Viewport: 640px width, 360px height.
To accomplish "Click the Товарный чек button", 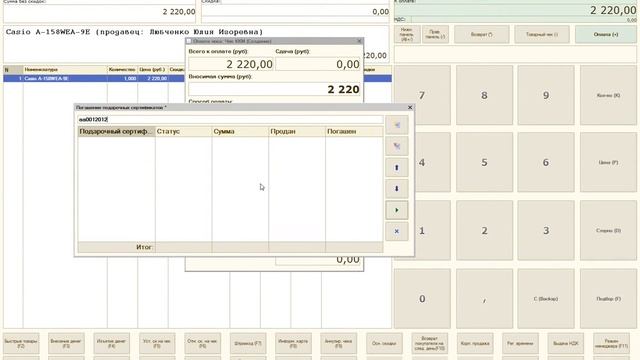I will click(542, 34).
